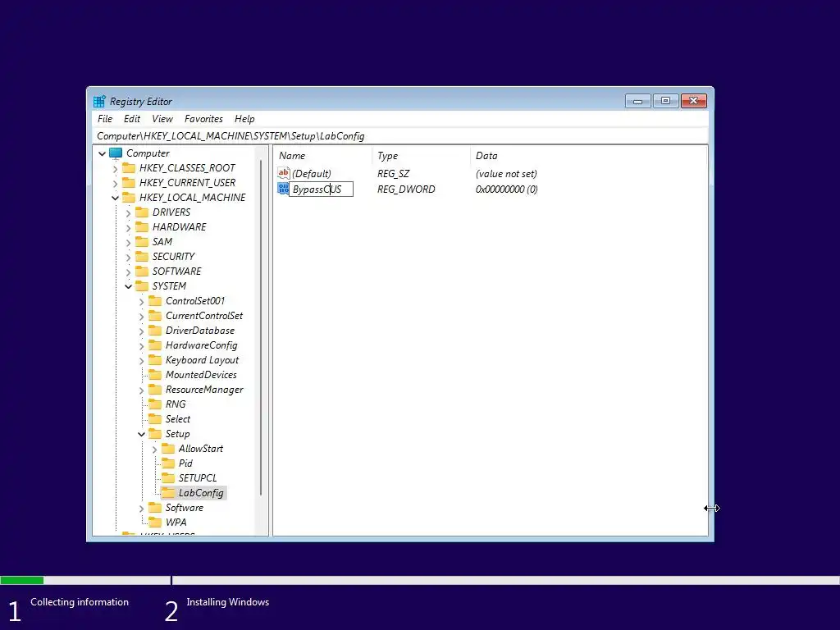Collapse the SYSTEM key
This screenshot has width=840, height=630.
(128, 286)
